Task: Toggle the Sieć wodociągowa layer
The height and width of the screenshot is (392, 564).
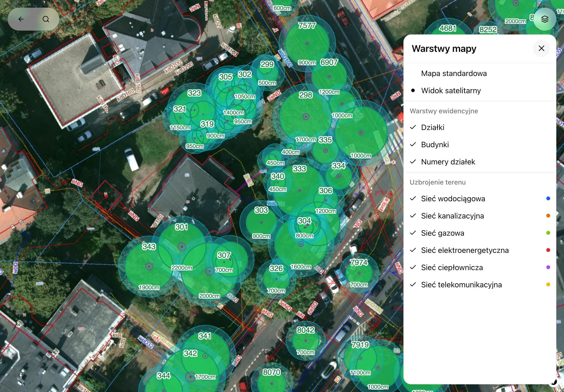Action: [480, 199]
